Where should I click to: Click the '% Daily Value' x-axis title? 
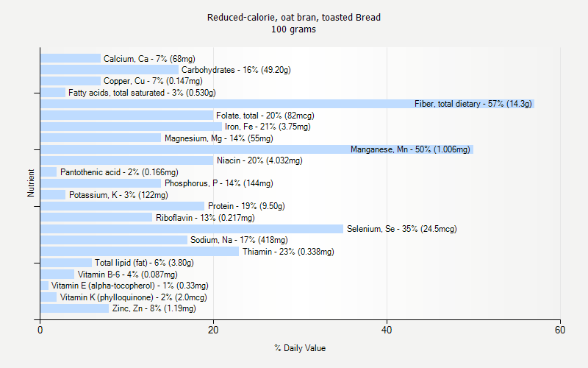pos(300,348)
